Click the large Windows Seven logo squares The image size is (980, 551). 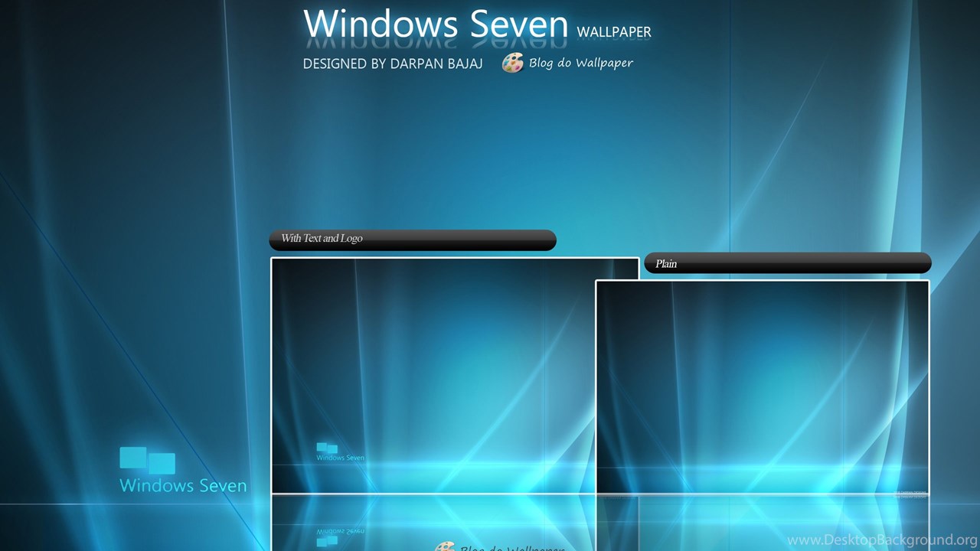[x=147, y=460]
